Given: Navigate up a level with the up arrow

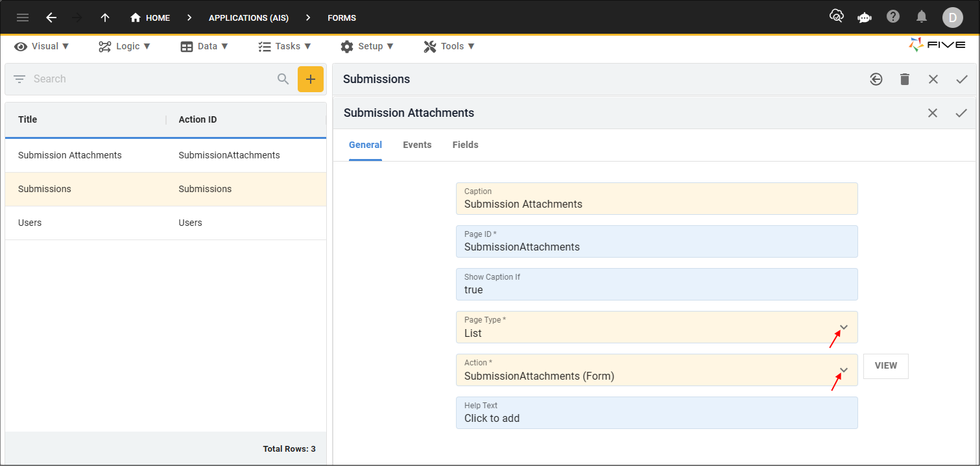Looking at the screenshot, I should click(x=104, y=18).
